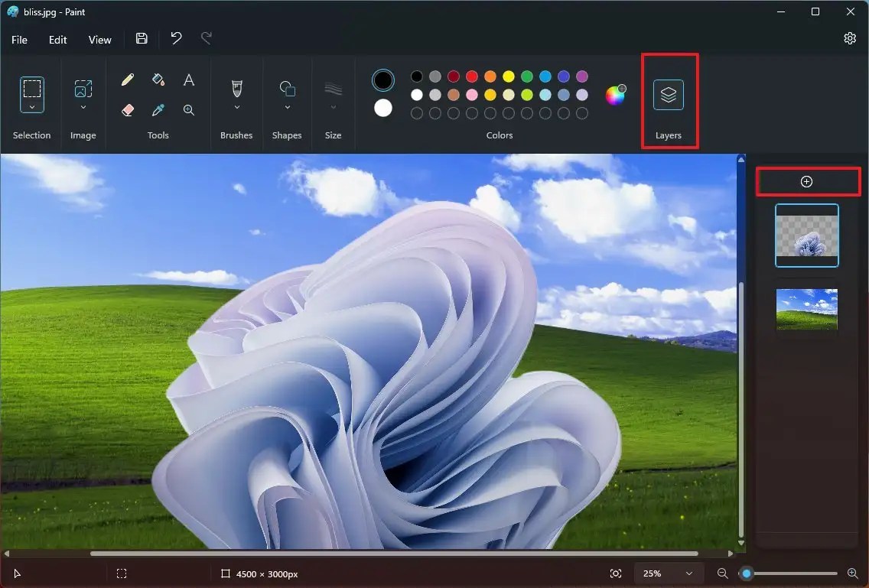
Task: Open the File menu
Action: point(19,39)
